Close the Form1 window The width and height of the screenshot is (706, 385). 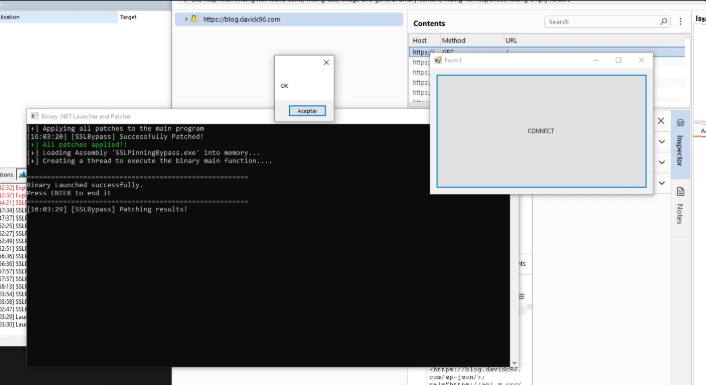[x=641, y=60]
